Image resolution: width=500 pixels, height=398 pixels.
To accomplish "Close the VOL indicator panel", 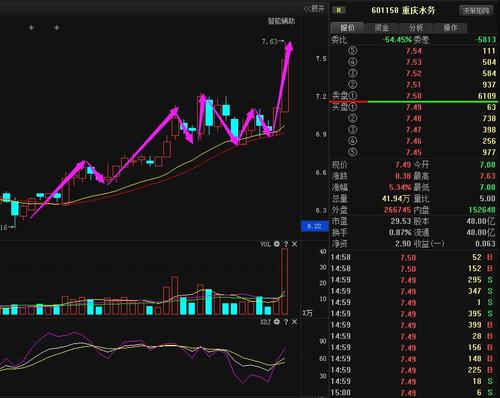I will (x=294, y=244).
